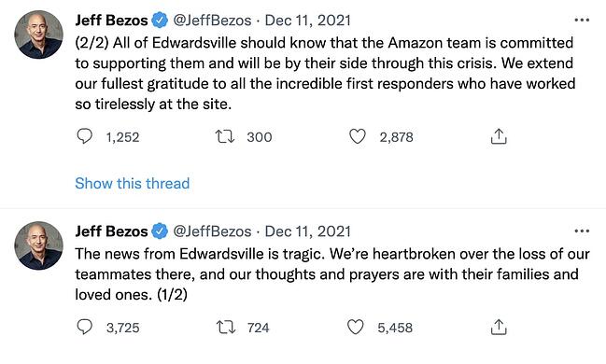Viewport: 606px width, 364px height.
Task: Open the top tweet's Dec 11, 2021 timestamp
Action: [307, 21]
